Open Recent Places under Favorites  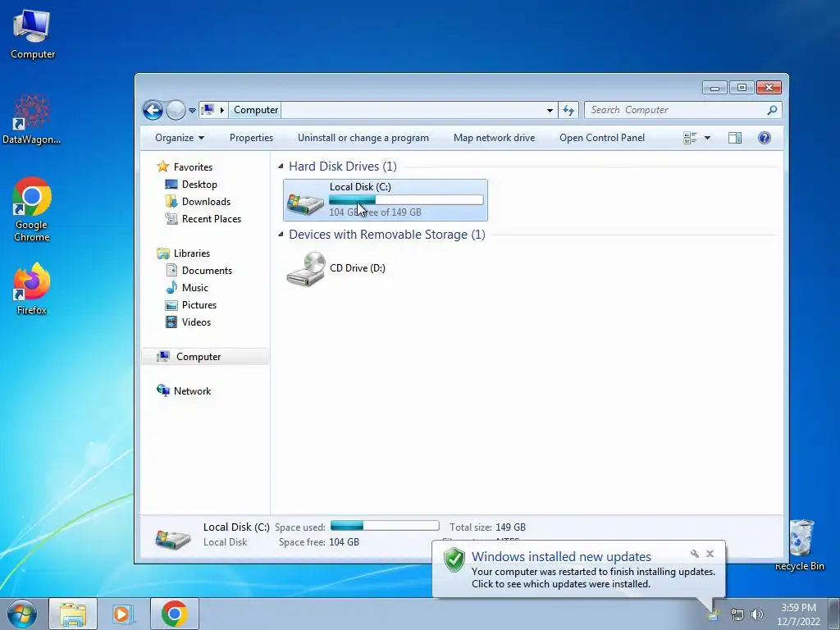click(203, 218)
